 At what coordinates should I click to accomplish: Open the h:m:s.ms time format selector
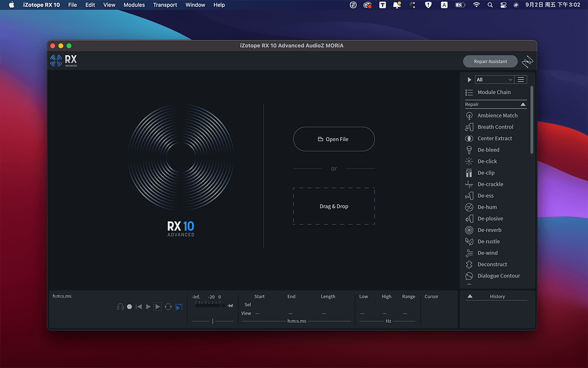[x=296, y=321]
